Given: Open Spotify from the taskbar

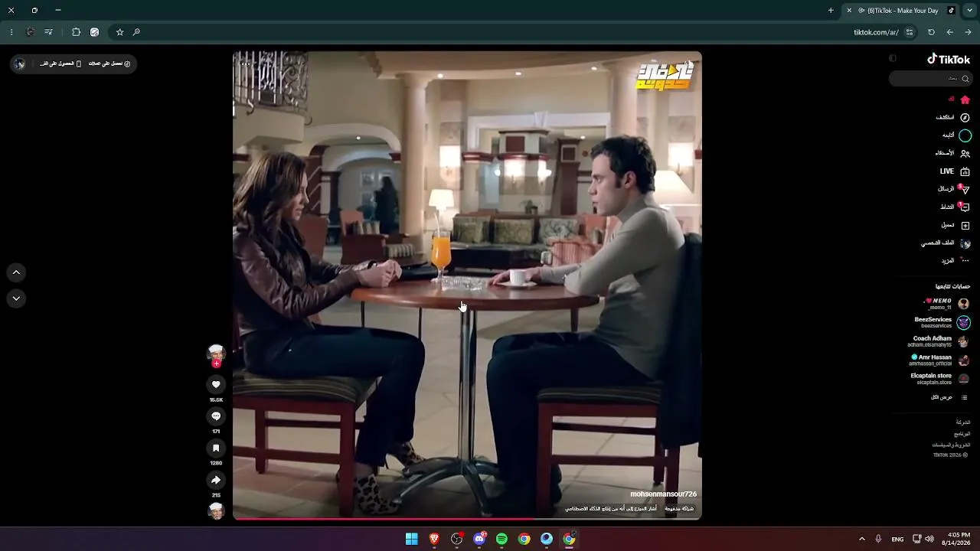Looking at the screenshot, I should (x=501, y=539).
